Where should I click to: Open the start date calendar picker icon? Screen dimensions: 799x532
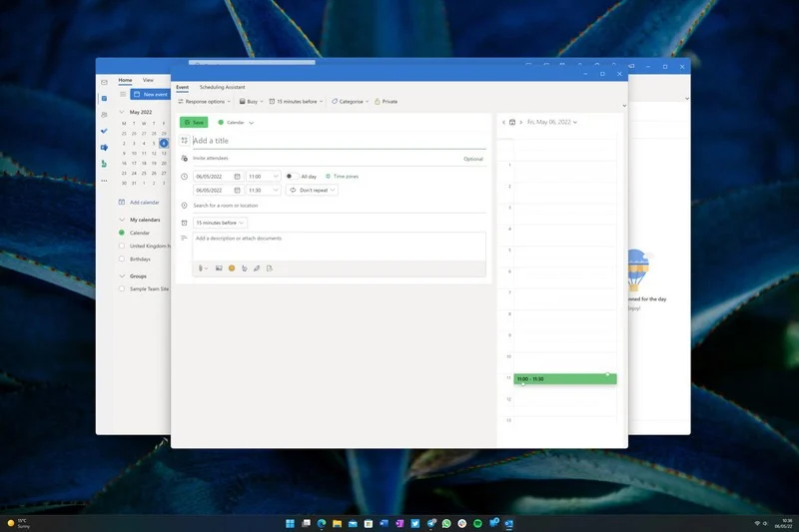point(237,176)
